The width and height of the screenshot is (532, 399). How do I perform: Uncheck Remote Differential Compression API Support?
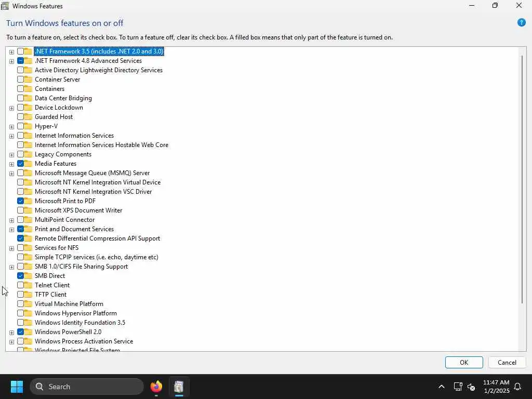click(20, 238)
